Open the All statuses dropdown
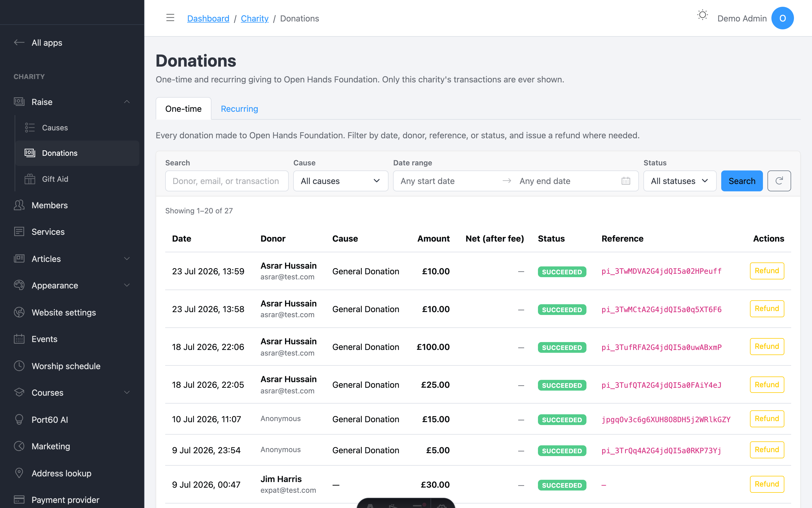The height and width of the screenshot is (508, 812). [680, 181]
